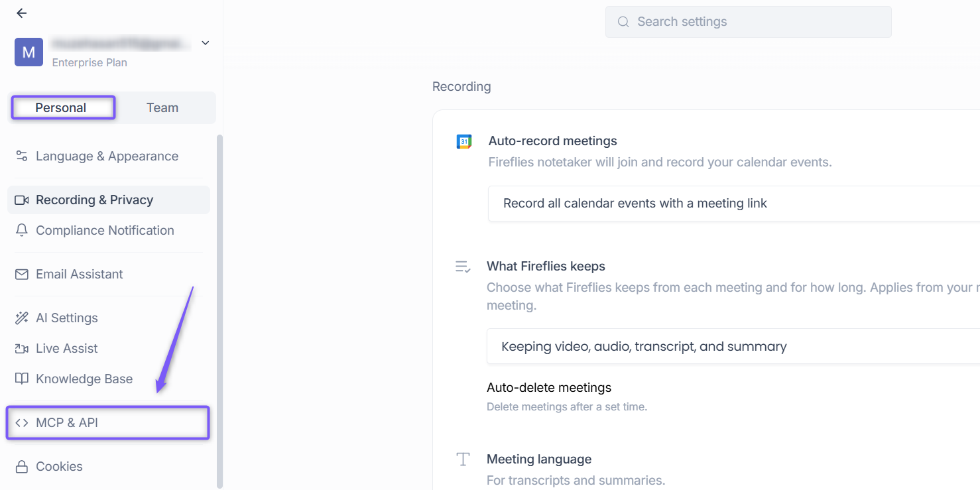The image size is (980, 490).
Task: Click the sidebar vertical scrollbar
Action: 220,312
